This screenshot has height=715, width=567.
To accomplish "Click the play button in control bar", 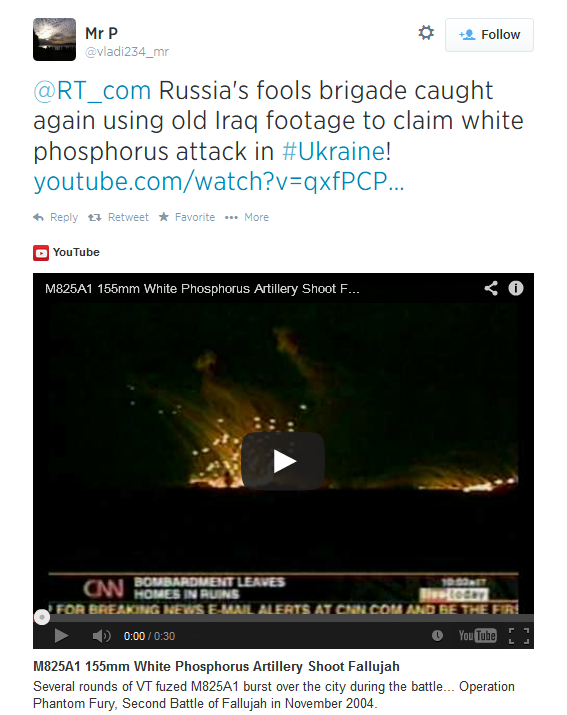I will click(x=61, y=636).
